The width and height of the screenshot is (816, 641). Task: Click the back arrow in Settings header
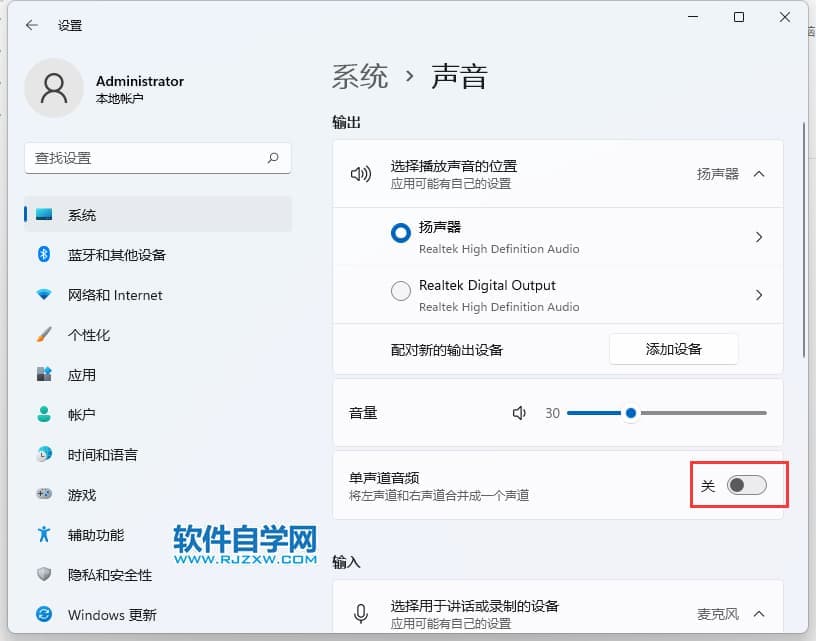(x=32, y=25)
